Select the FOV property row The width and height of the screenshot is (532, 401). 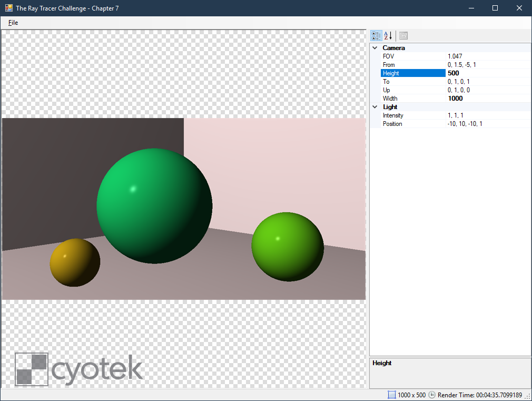click(411, 56)
